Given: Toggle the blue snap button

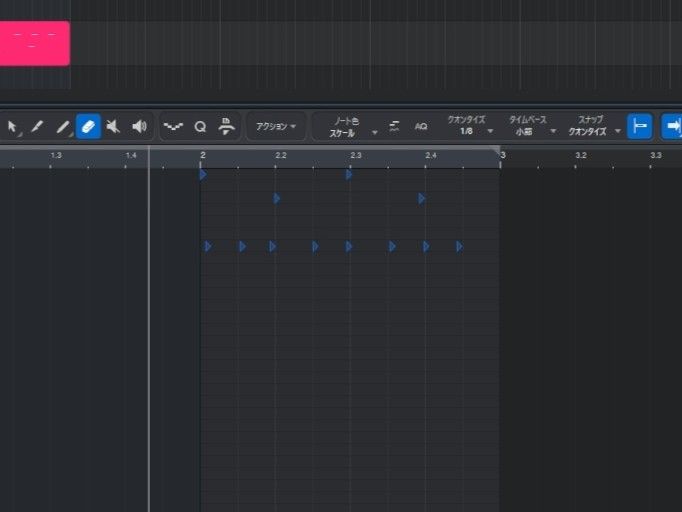Looking at the screenshot, I should point(640,127).
